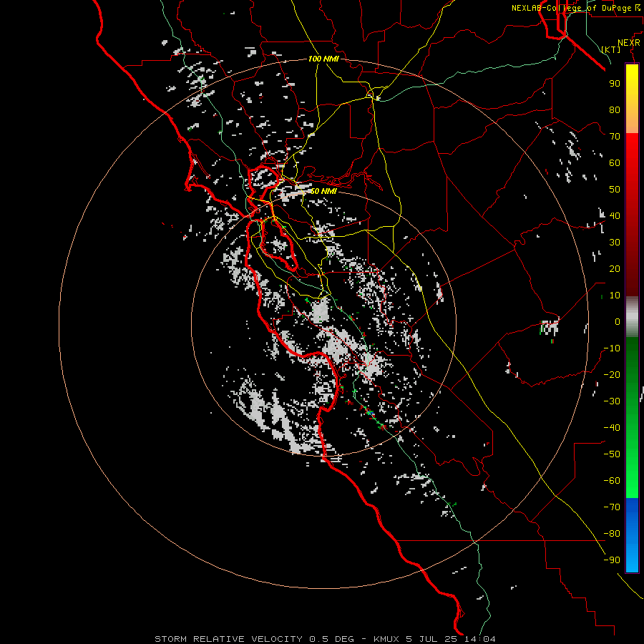644x644 pixels.
Task: Click the positive 50 scale value
Action: pos(615,190)
